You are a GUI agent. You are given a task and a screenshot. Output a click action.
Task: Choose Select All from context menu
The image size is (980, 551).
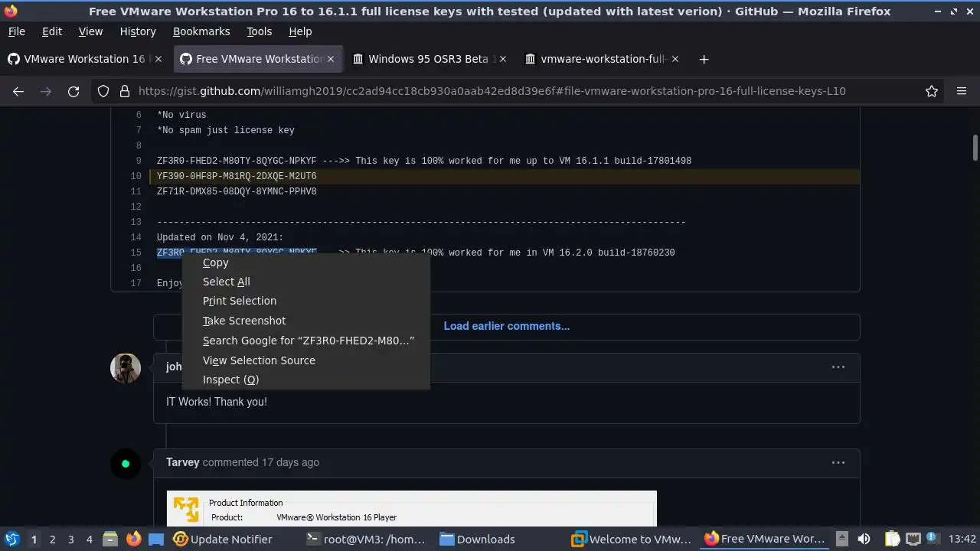coord(306,282)
